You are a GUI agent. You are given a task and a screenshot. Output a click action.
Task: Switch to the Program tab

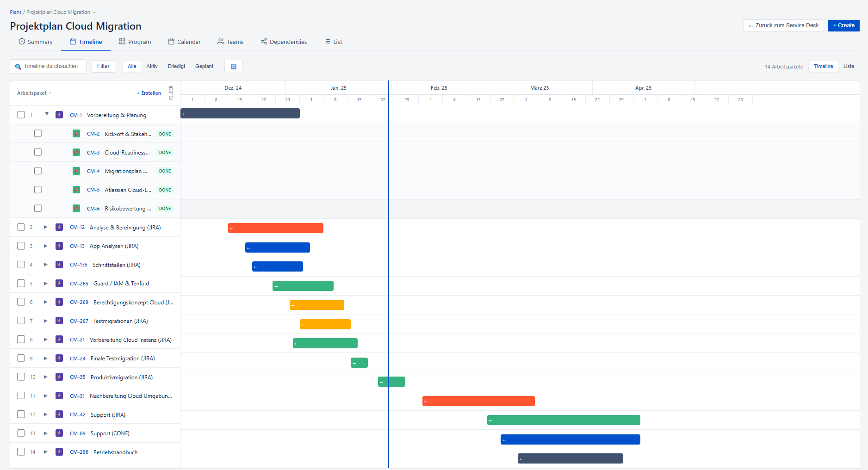click(x=135, y=42)
